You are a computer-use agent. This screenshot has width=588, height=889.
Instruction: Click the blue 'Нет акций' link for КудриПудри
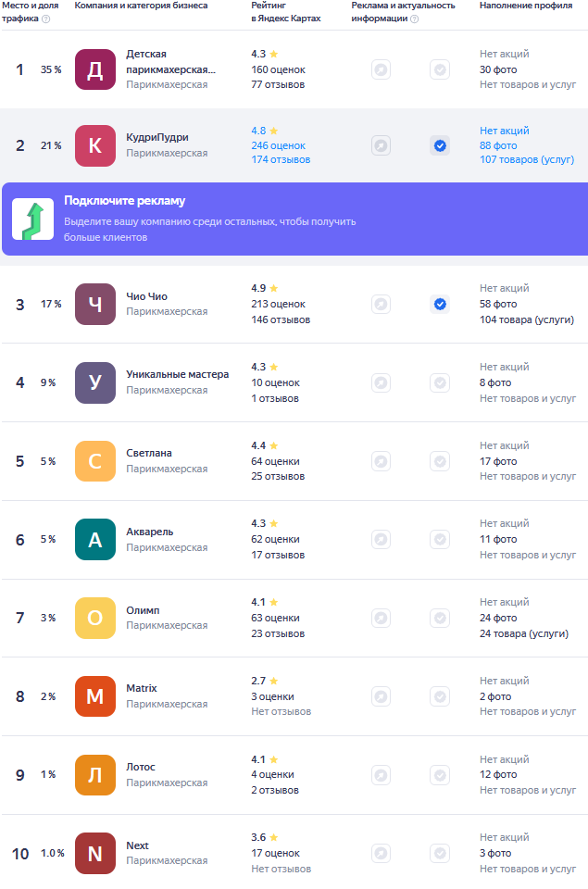[505, 131]
